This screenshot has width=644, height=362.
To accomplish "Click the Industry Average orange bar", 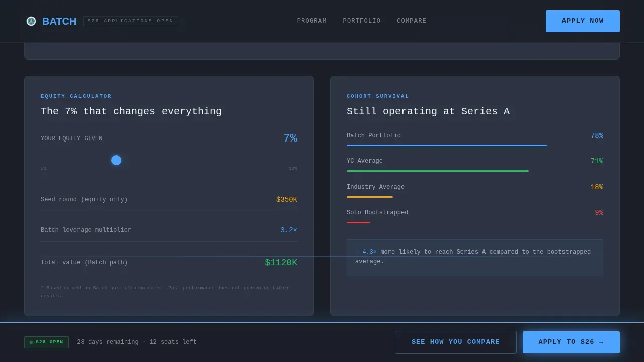I will tap(370, 197).
